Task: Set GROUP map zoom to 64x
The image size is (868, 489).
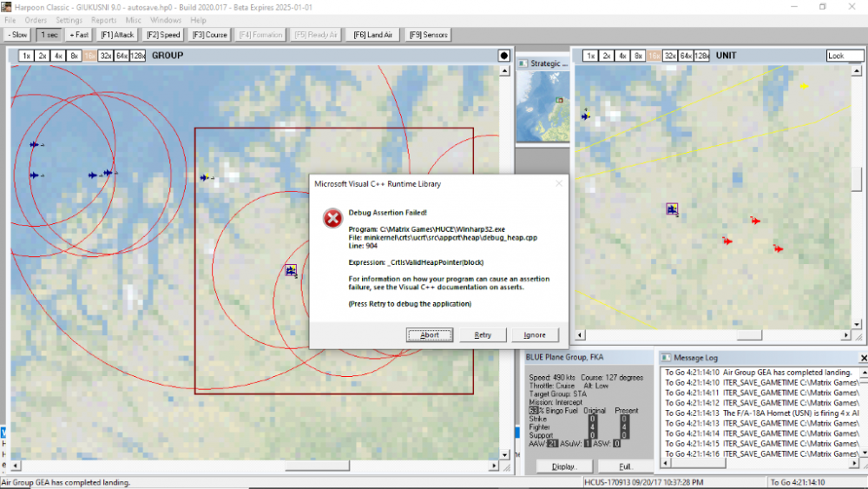Action: (122, 56)
